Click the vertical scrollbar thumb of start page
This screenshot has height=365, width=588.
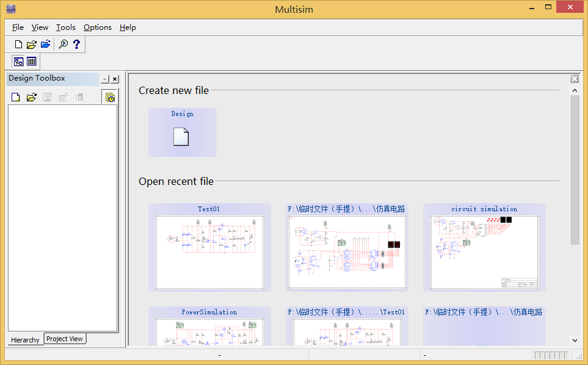pos(575,170)
